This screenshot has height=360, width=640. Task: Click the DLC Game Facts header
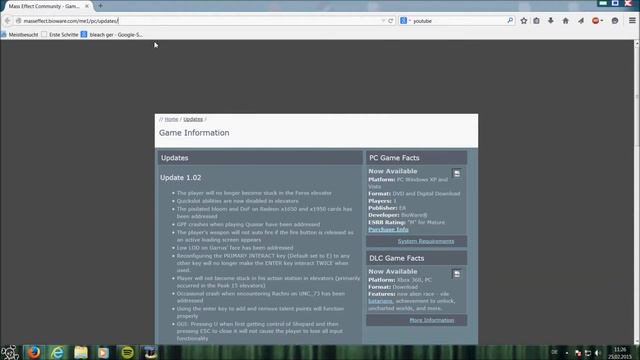point(416,258)
